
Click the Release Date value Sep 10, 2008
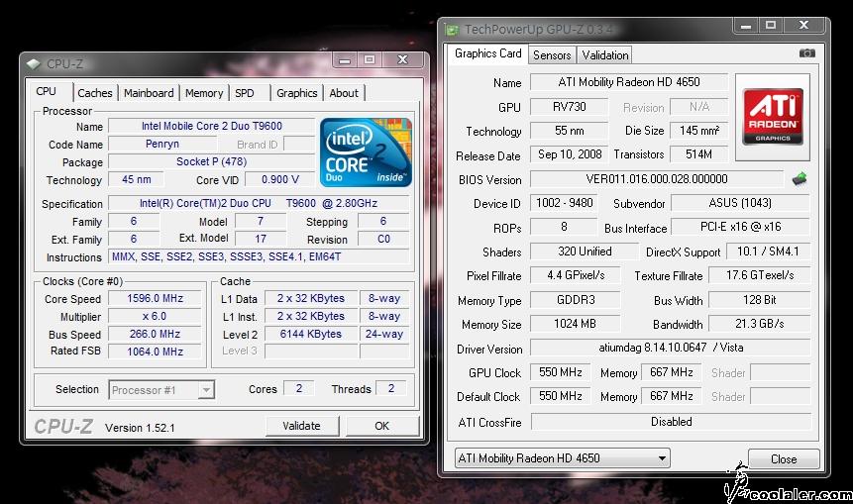[569, 154]
